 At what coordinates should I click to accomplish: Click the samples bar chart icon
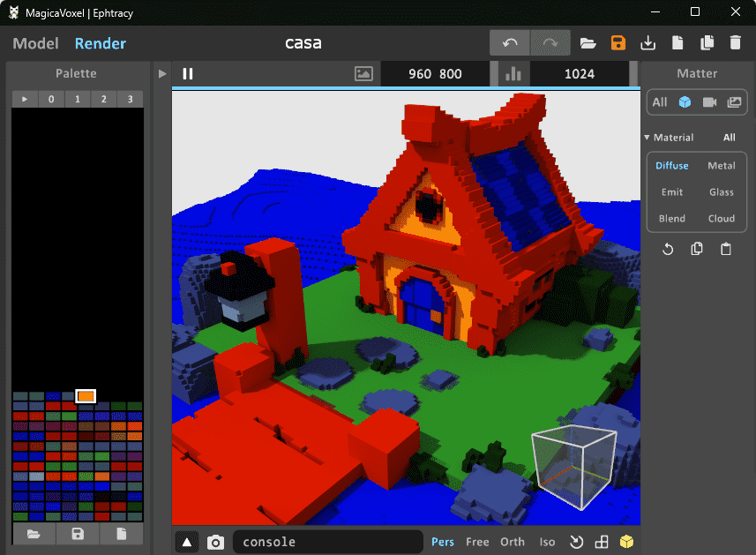point(513,74)
